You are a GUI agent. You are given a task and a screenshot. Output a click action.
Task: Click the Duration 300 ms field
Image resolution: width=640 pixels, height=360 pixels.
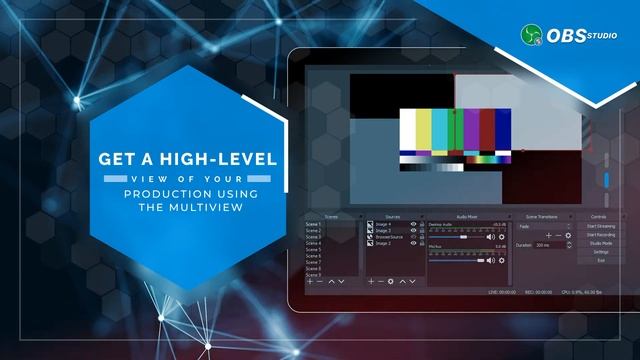[550, 245]
